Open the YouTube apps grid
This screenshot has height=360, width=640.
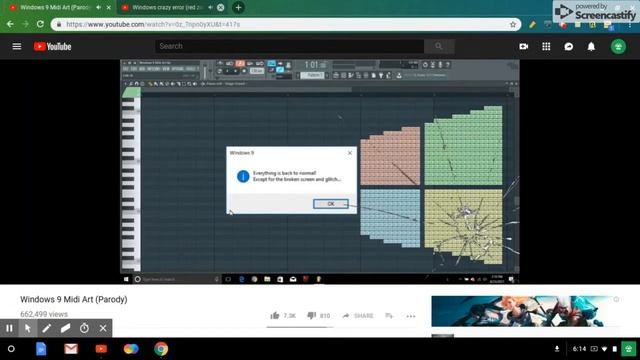click(x=546, y=47)
